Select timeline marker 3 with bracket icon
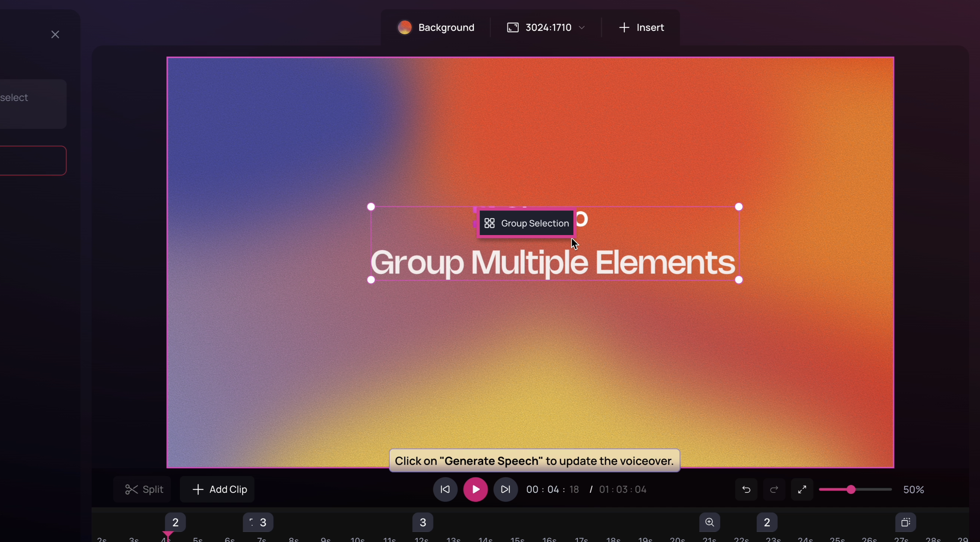The height and width of the screenshot is (542, 980). click(x=258, y=522)
